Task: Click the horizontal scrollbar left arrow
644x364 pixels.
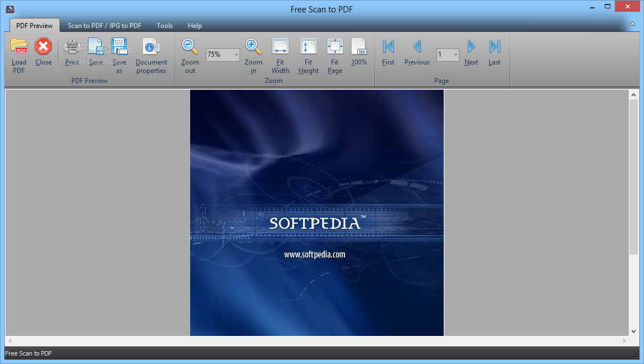Action: point(10,340)
